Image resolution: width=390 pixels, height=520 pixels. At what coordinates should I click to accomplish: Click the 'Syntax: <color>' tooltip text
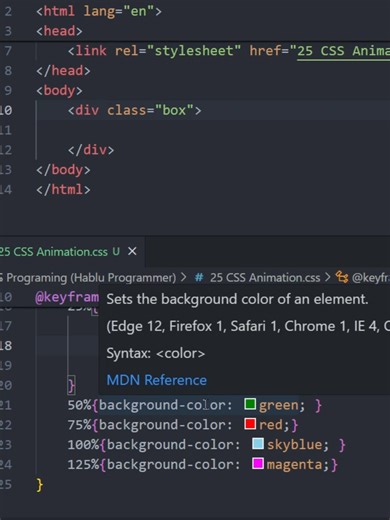point(156,353)
